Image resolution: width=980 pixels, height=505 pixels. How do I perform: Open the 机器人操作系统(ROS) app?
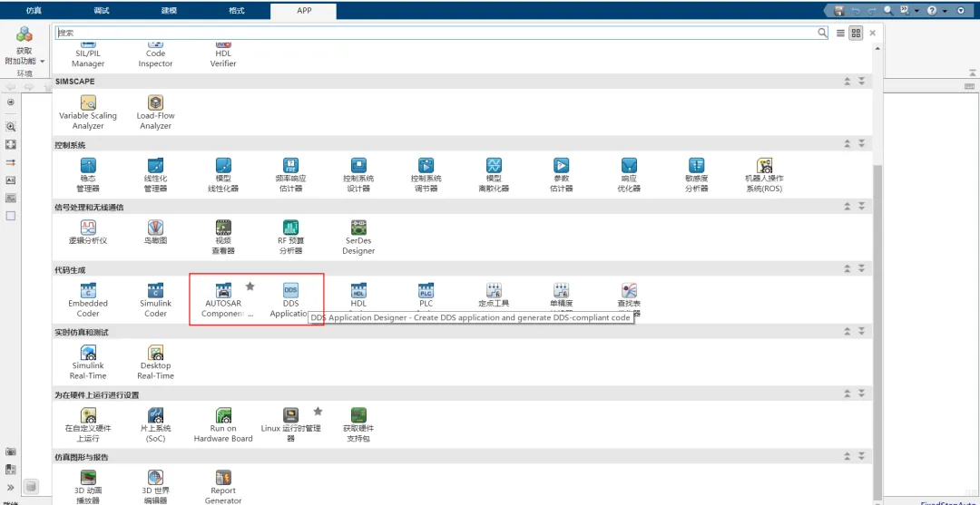pos(764,174)
